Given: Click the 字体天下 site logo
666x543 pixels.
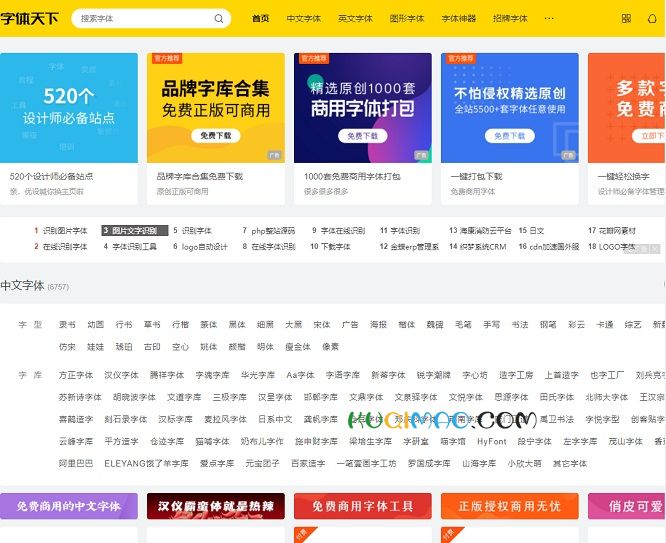Looking at the screenshot, I should click(30, 18).
